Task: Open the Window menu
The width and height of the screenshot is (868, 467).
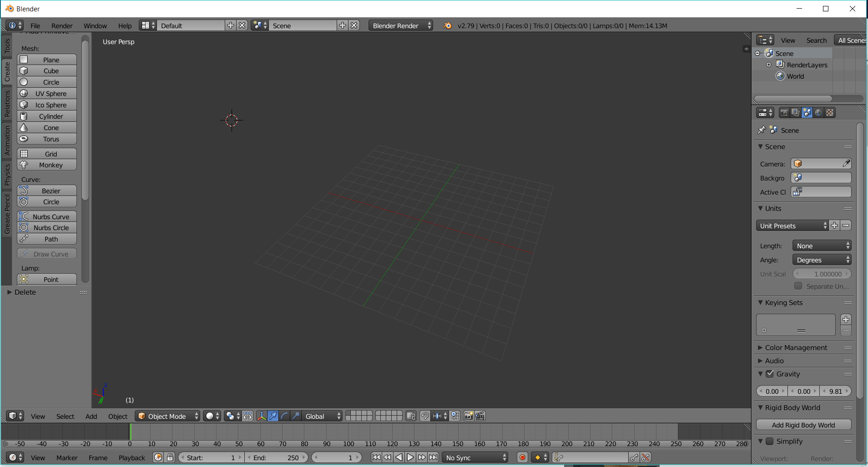Action: (95, 25)
